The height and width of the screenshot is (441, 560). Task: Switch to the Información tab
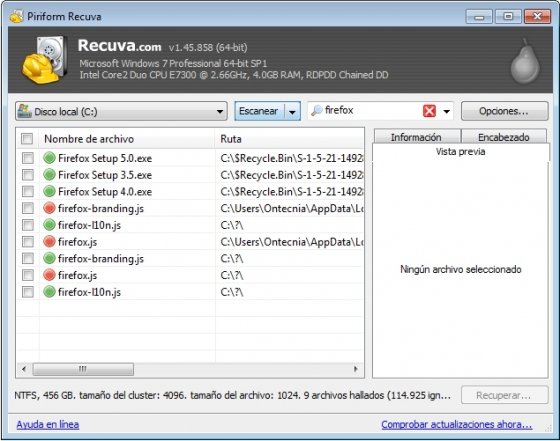tap(416, 137)
